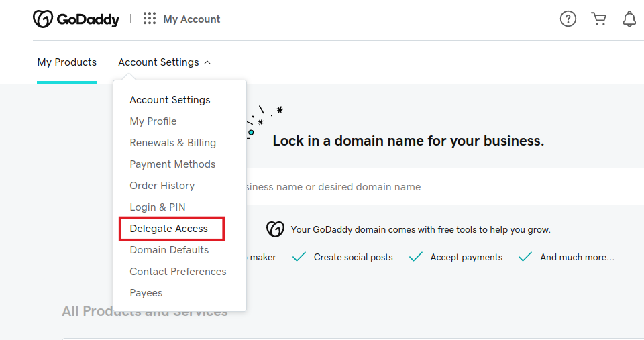The width and height of the screenshot is (644, 340).
Task: Open Contact Preferences menu item
Action: click(x=178, y=272)
